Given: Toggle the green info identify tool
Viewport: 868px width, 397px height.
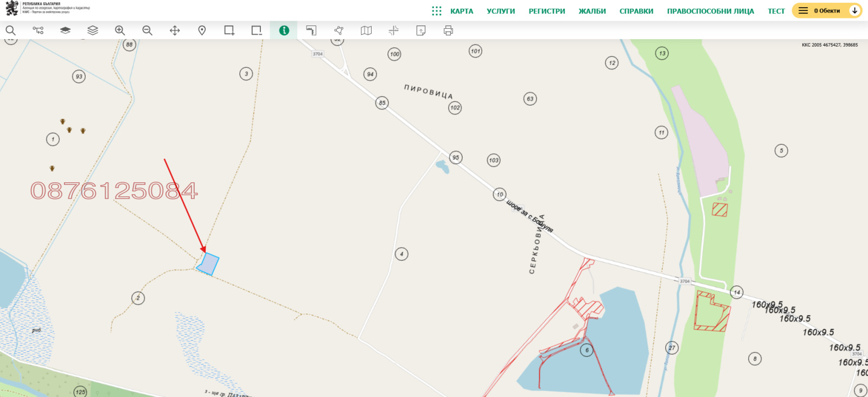Looking at the screenshot, I should (284, 30).
